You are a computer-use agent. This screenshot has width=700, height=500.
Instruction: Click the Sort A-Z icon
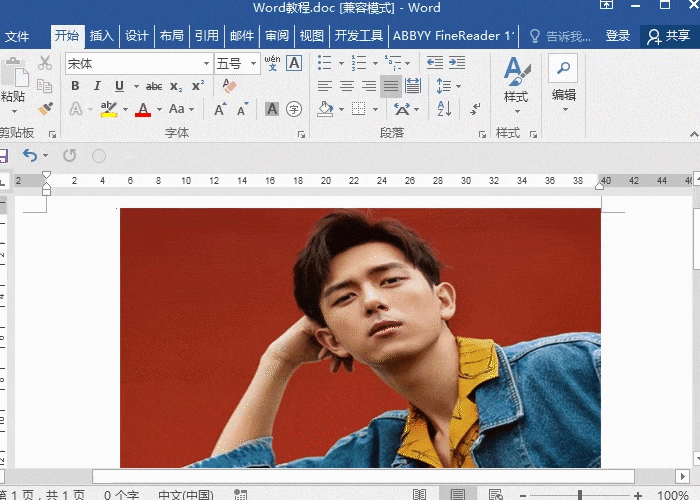tap(445, 109)
